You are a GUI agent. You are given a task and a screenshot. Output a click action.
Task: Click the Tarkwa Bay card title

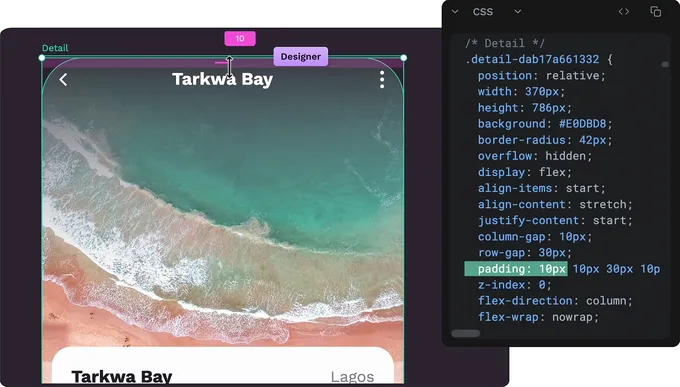tap(122, 377)
